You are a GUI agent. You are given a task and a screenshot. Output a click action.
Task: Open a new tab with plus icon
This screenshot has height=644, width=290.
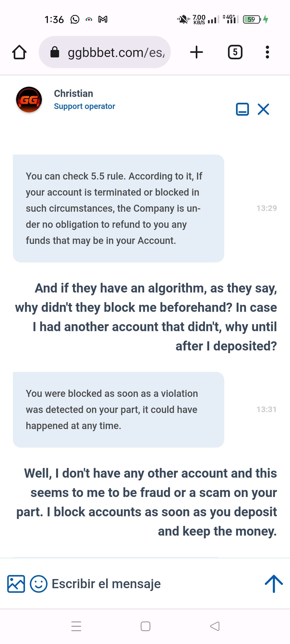pyautogui.click(x=197, y=52)
